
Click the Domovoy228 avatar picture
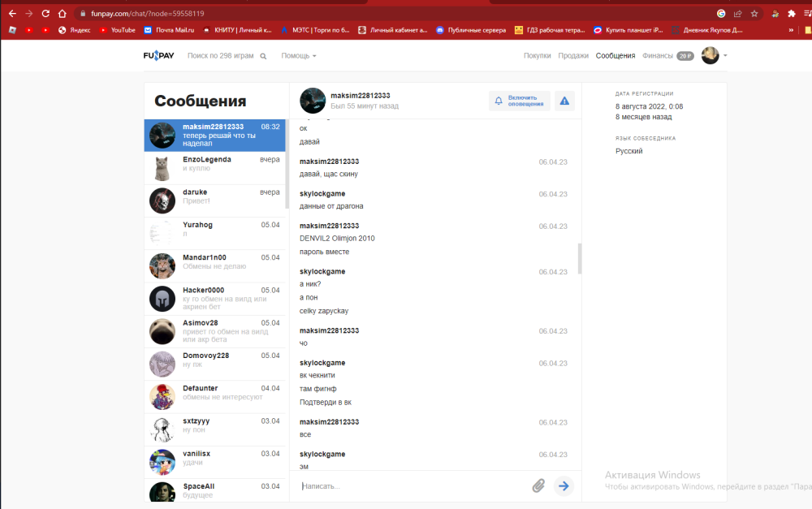pyautogui.click(x=162, y=364)
